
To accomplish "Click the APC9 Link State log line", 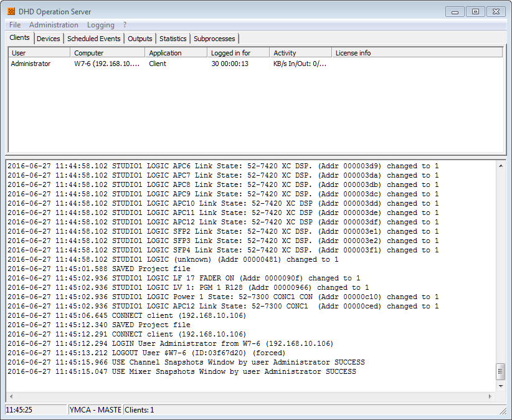I will coord(223,194).
